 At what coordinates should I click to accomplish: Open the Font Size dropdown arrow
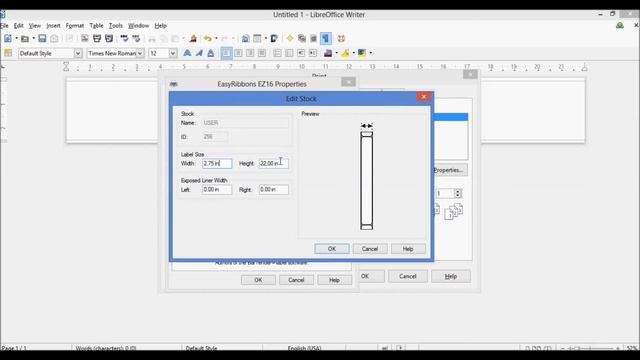coord(173,53)
